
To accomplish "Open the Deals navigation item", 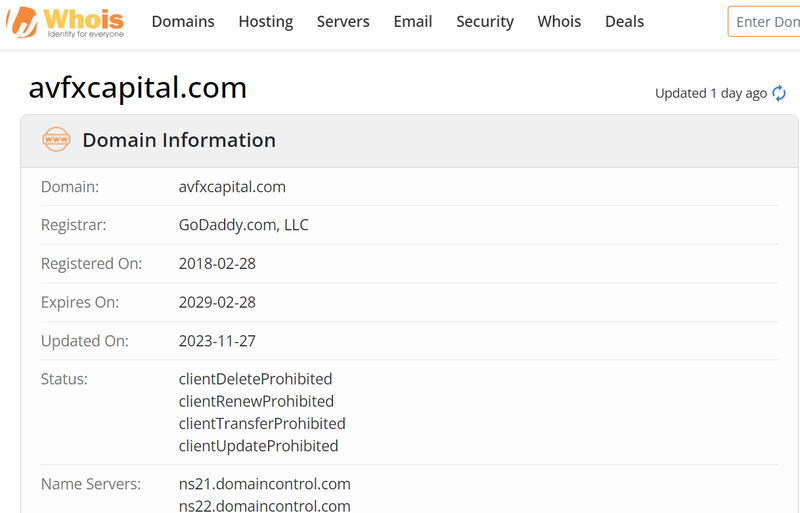I will (624, 22).
